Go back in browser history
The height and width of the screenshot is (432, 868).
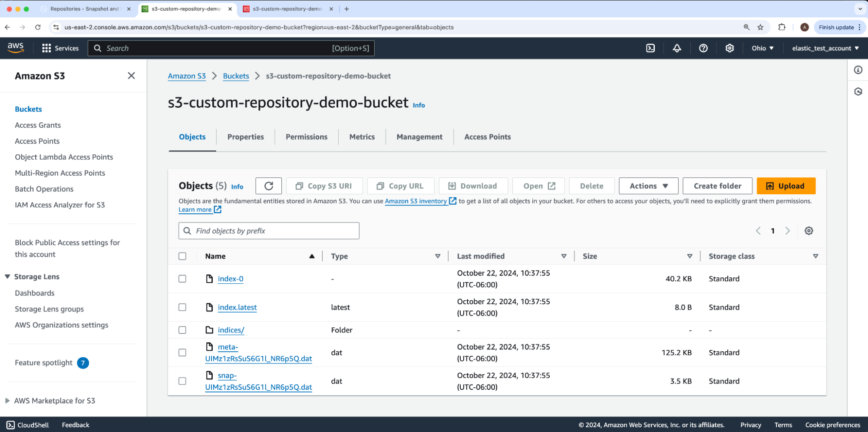[x=7, y=27]
